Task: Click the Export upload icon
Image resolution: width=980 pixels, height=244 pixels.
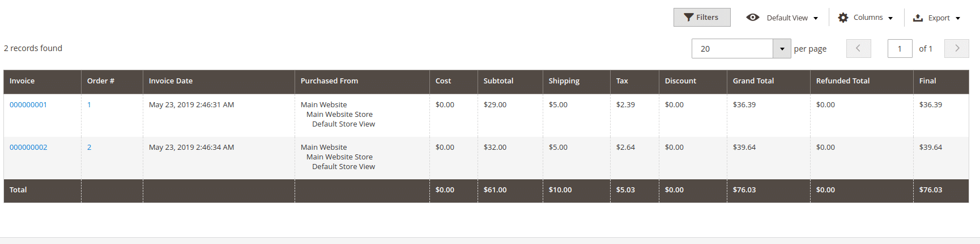Action: (x=918, y=18)
